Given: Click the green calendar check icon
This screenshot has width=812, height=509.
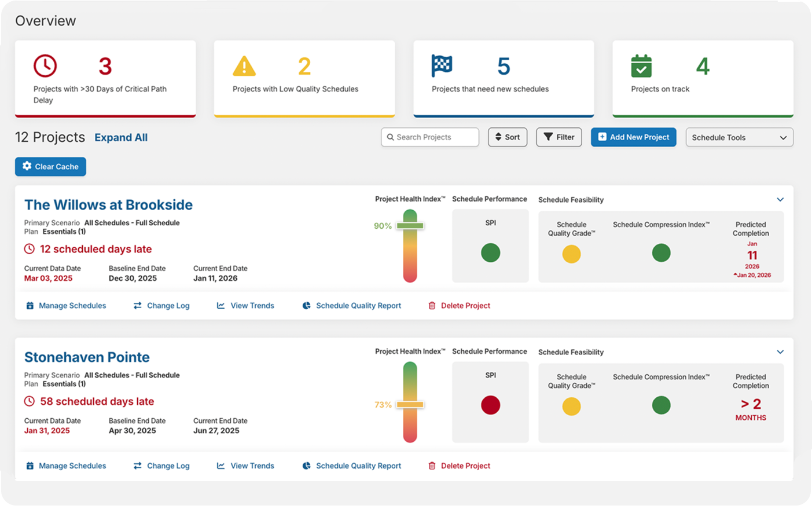Looking at the screenshot, I should pyautogui.click(x=641, y=66).
